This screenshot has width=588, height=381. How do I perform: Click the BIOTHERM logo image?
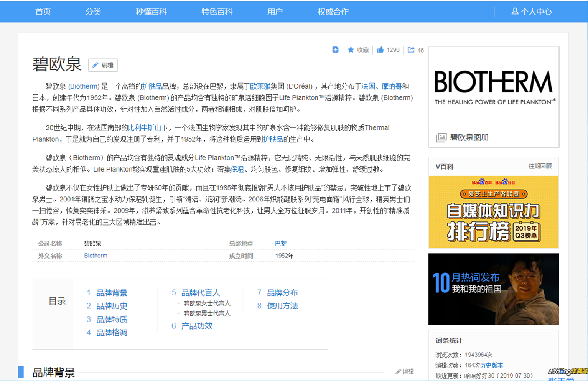pos(494,87)
